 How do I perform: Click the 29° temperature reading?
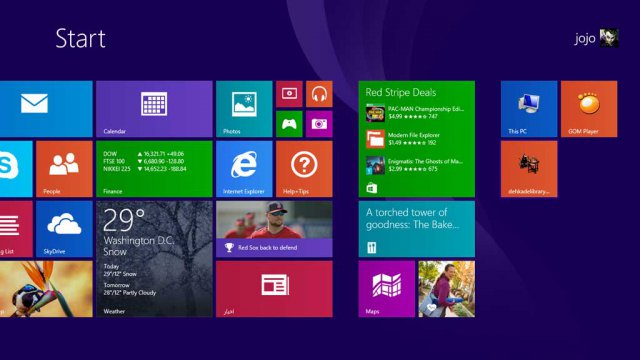pyautogui.click(x=124, y=220)
